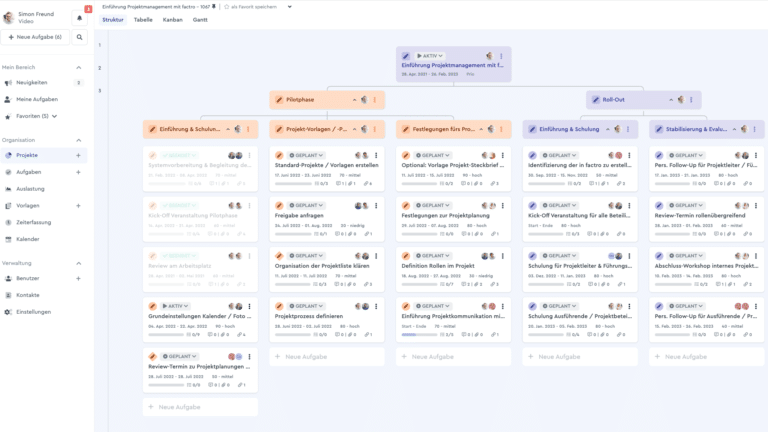Collapse the Pilotphase branch
The width and height of the screenshot is (768, 432).
(354, 100)
